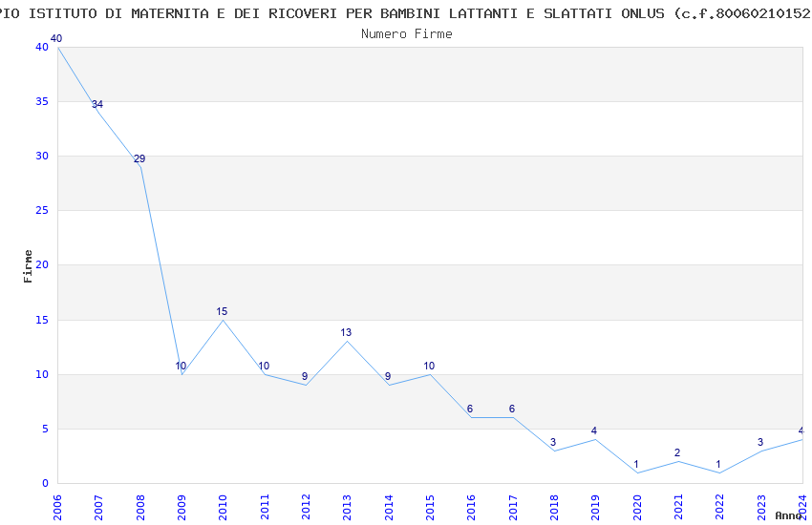Image resolution: width=812 pixels, height=525 pixels.
Task: Select the 2012 year label on x-axis
Action: 306,507
